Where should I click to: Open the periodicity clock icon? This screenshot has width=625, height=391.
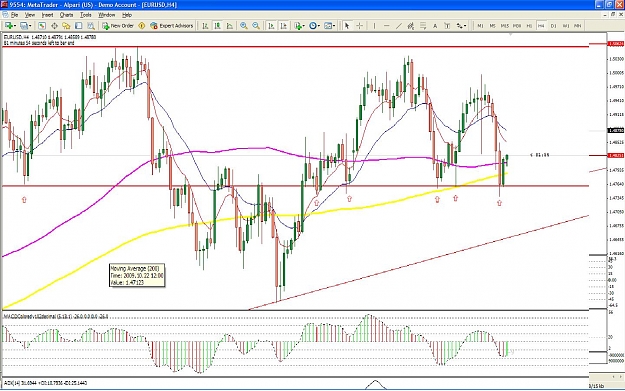(x=313, y=26)
